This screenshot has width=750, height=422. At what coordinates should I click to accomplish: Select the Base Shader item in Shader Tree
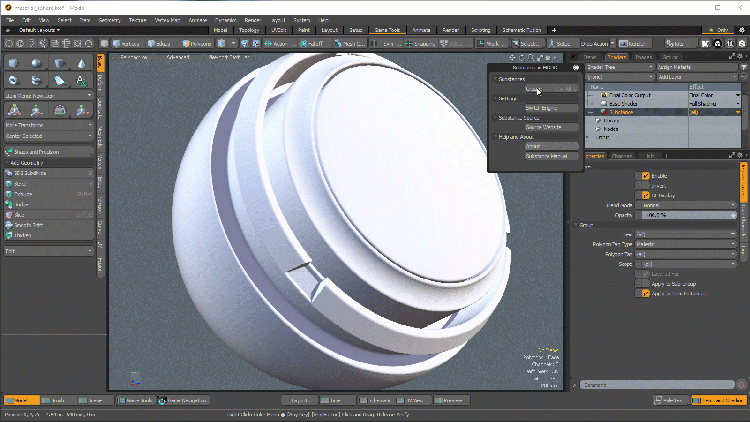point(623,103)
